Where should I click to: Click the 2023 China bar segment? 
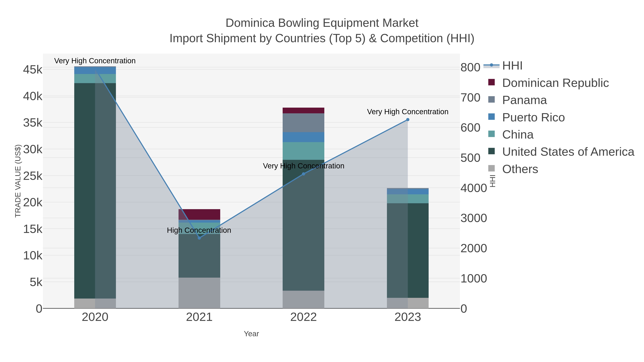[408, 199]
